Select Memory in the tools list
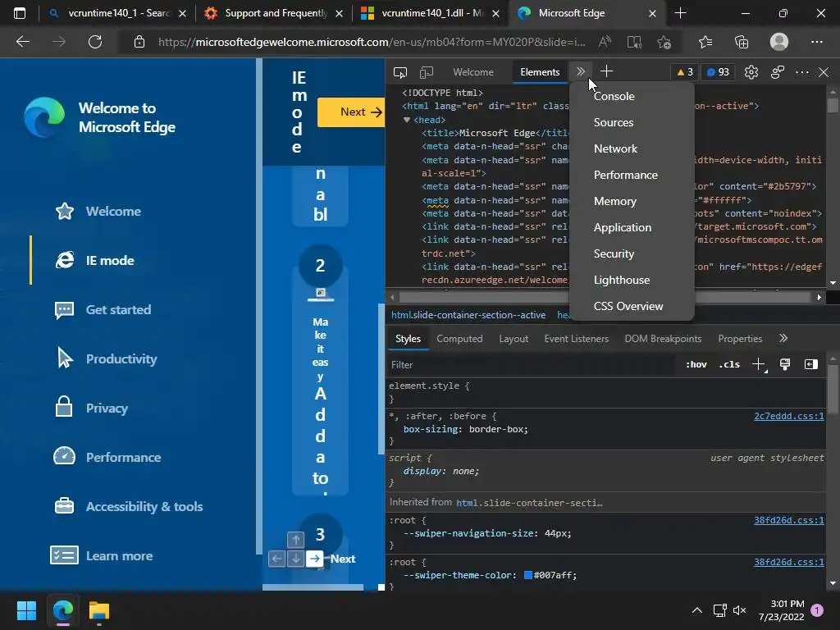This screenshot has width=840, height=630. pos(615,202)
